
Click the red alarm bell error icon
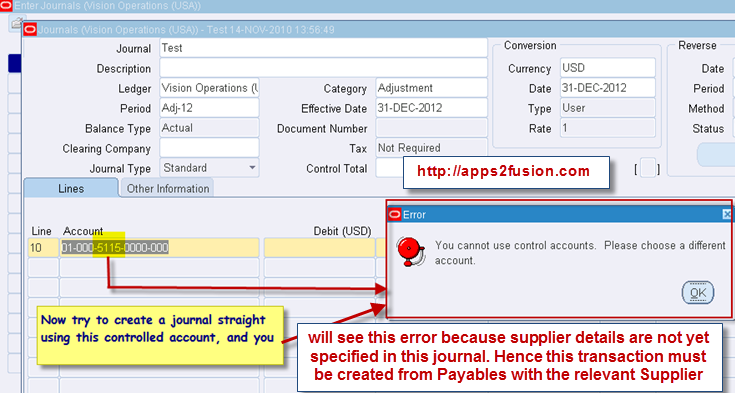point(410,252)
